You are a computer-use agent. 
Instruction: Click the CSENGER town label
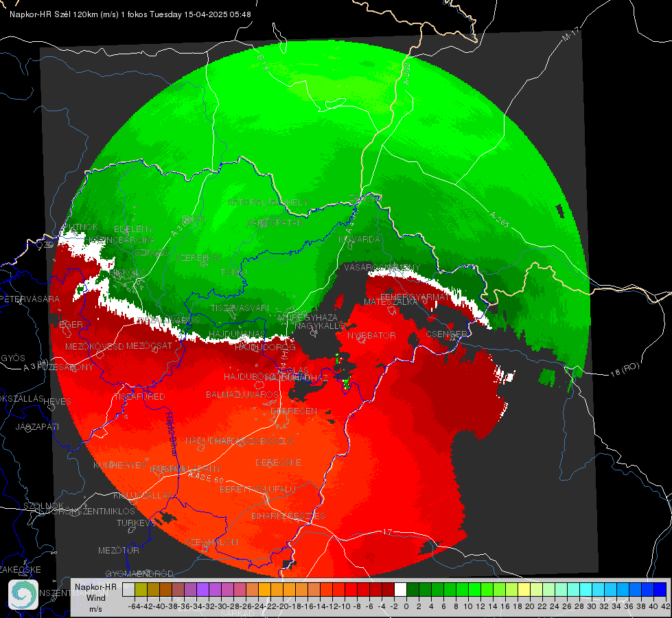pos(446,334)
